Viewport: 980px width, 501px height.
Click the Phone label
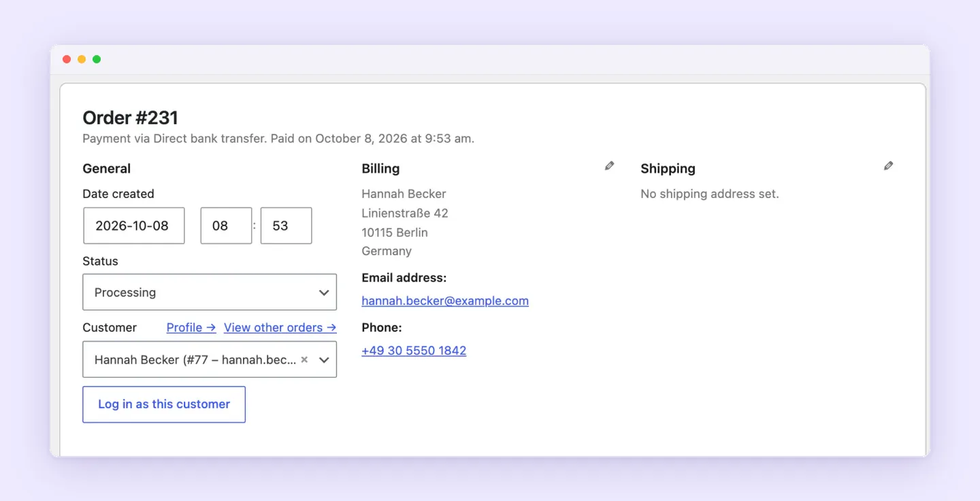tap(382, 327)
